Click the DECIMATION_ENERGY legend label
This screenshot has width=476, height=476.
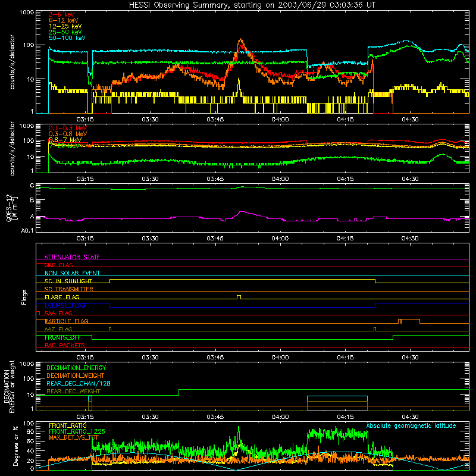click(x=76, y=368)
